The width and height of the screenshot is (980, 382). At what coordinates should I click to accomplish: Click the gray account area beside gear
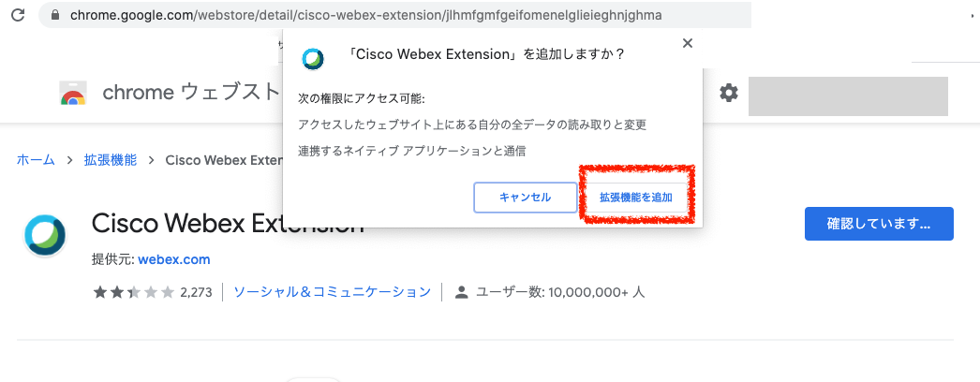click(848, 96)
